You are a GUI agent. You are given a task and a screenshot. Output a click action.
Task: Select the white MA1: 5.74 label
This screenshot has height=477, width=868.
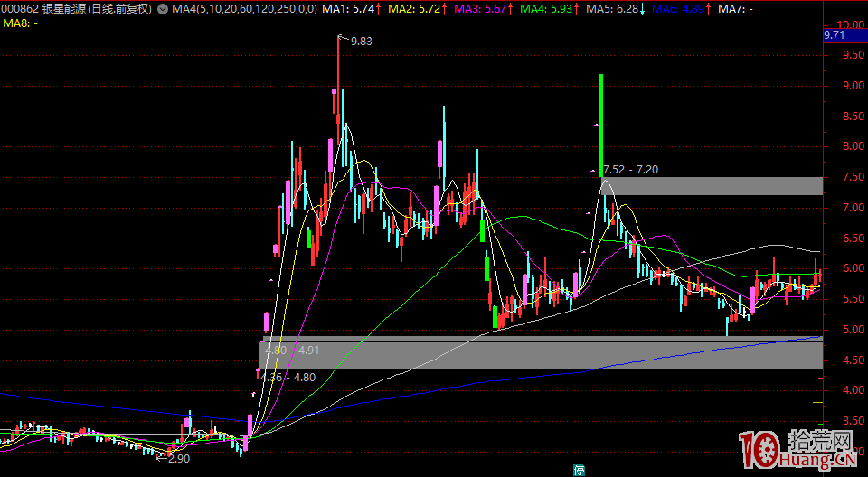pyautogui.click(x=351, y=9)
